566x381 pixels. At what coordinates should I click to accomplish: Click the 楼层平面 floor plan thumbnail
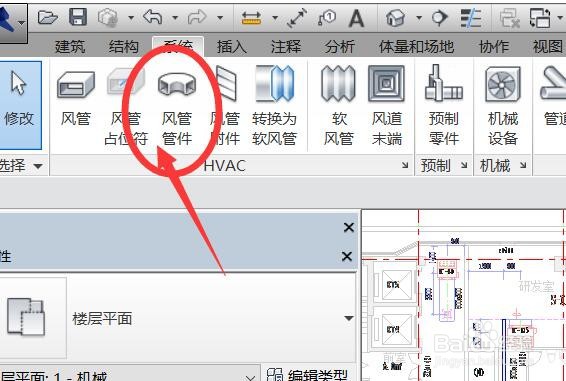coord(26,317)
